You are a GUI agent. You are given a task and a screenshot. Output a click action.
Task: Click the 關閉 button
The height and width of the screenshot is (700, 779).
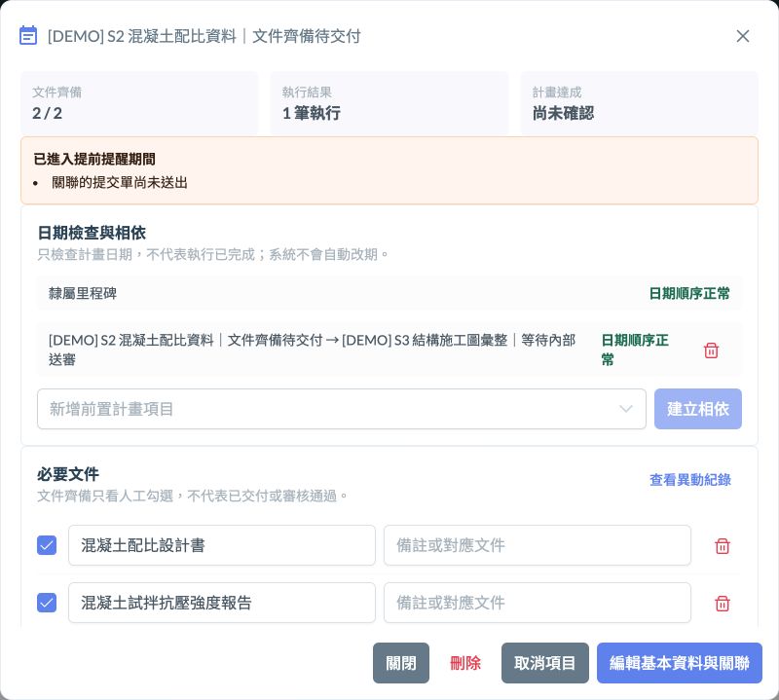(x=401, y=663)
